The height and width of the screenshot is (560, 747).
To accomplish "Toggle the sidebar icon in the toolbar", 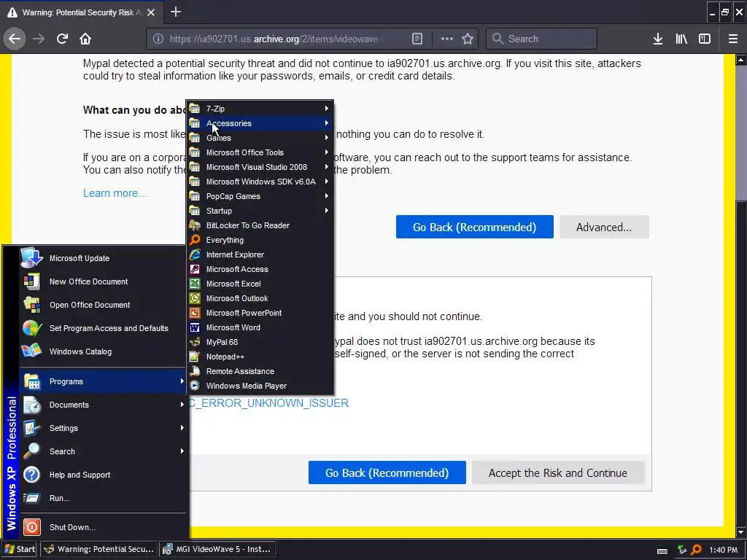I will point(705,39).
